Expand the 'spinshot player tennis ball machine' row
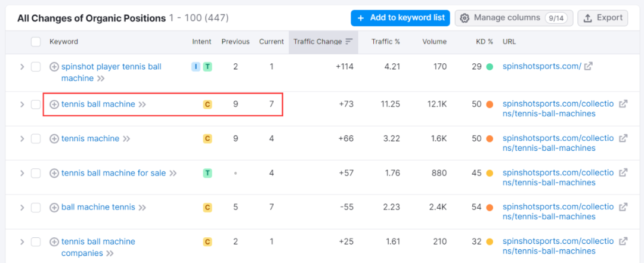Viewport: 644px width, 263px height. point(22,67)
